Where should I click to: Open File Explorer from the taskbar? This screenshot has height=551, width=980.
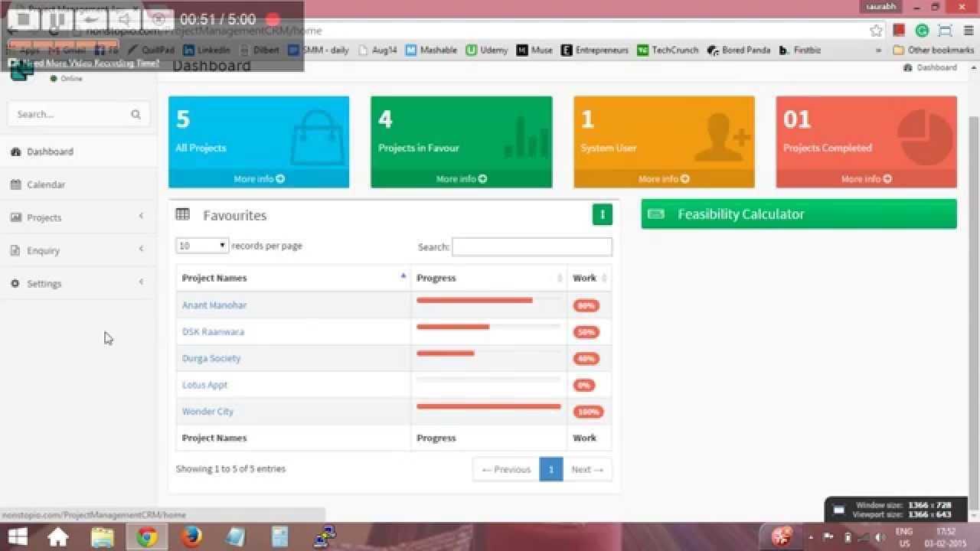pyautogui.click(x=103, y=537)
